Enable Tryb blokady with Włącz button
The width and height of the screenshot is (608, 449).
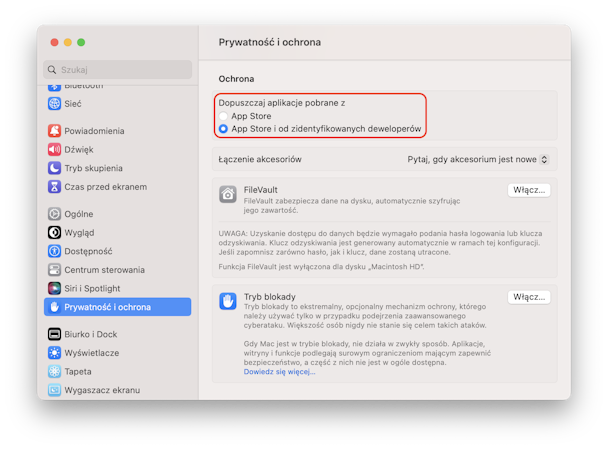pyautogui.click(x=529, y=297)
